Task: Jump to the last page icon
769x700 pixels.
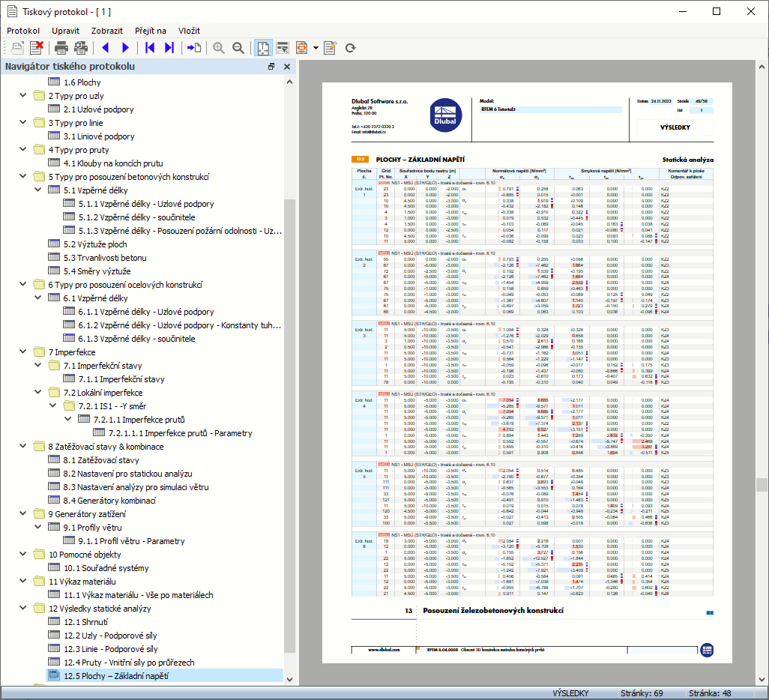Action: [x=169, y=47]
